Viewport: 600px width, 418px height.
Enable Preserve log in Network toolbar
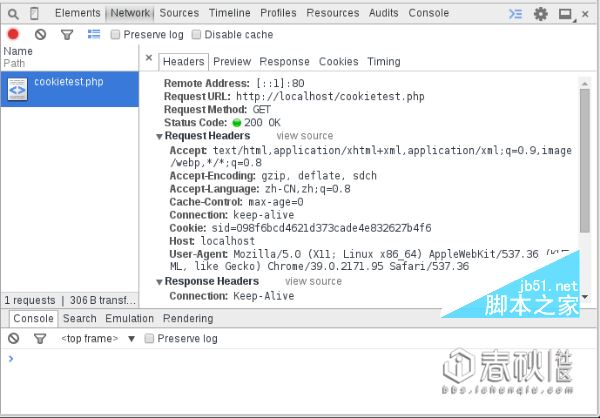[x=117, y=34]
